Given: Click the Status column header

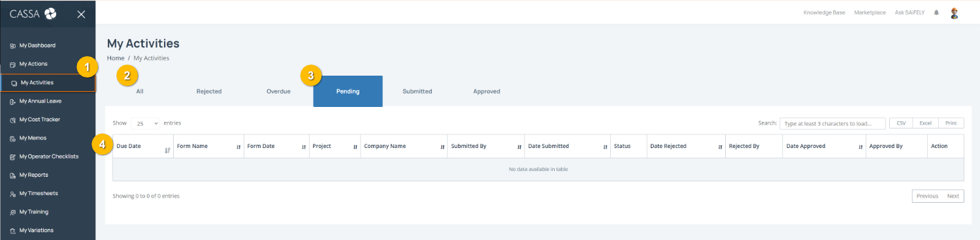Looking at the screenshot, I should tap(629, 147).
